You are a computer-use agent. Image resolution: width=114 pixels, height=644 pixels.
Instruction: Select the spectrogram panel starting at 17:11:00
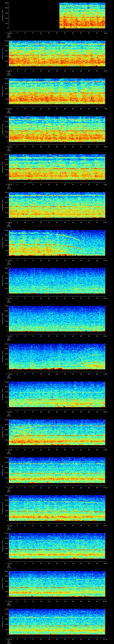[57, 281]
